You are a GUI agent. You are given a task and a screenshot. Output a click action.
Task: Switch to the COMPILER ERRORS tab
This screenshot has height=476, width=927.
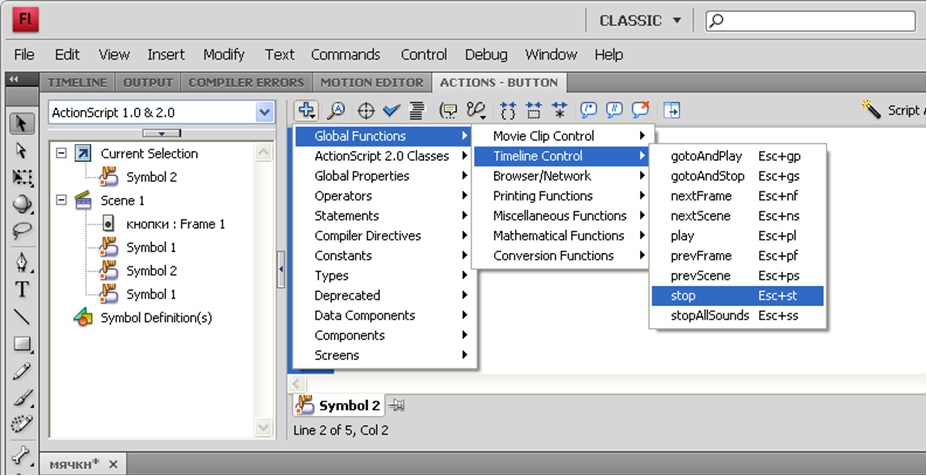click(x=247, y=83)
